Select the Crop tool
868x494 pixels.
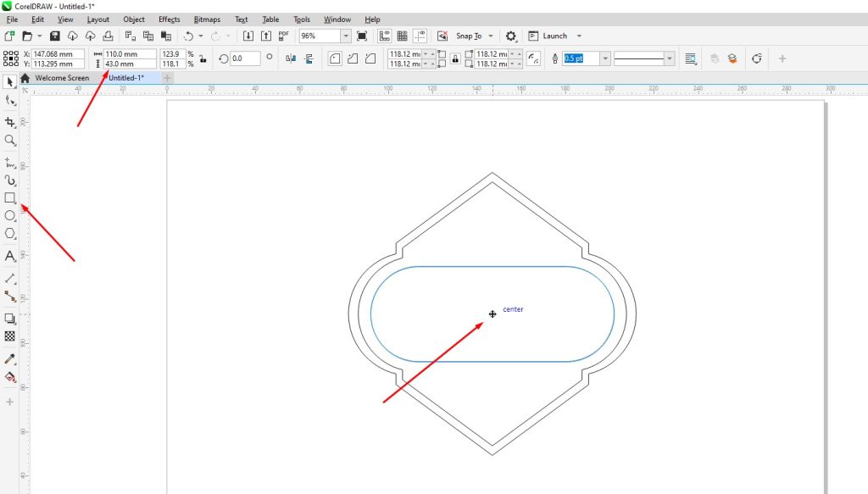[x=10, y=122]
